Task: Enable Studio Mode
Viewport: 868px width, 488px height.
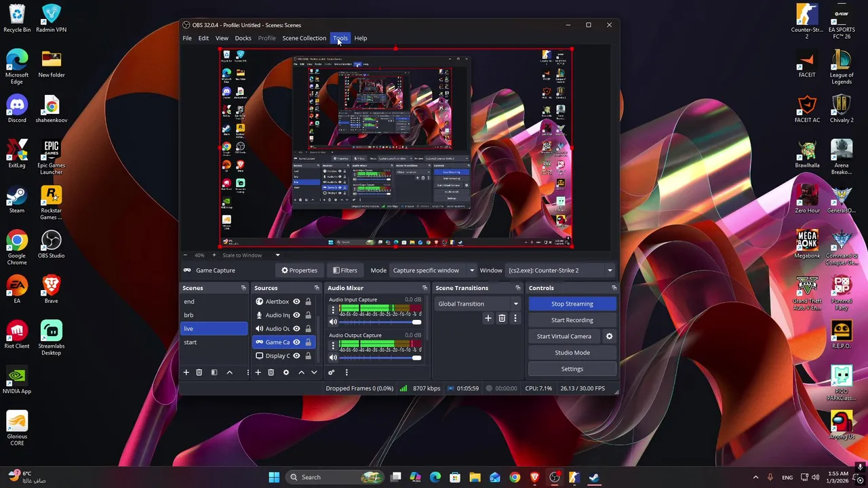Action: (x=572, y=352)
